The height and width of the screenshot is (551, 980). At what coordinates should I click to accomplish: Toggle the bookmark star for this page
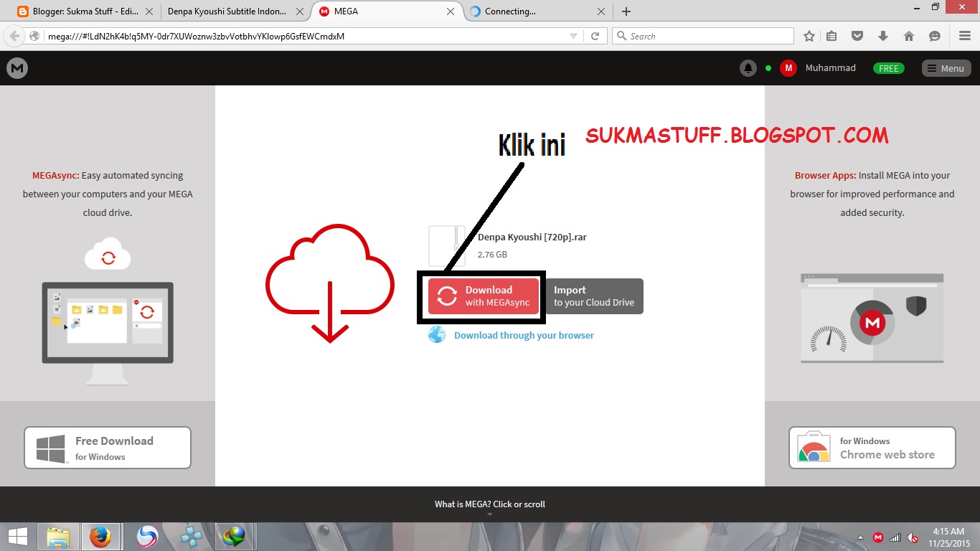coord(809,35)
